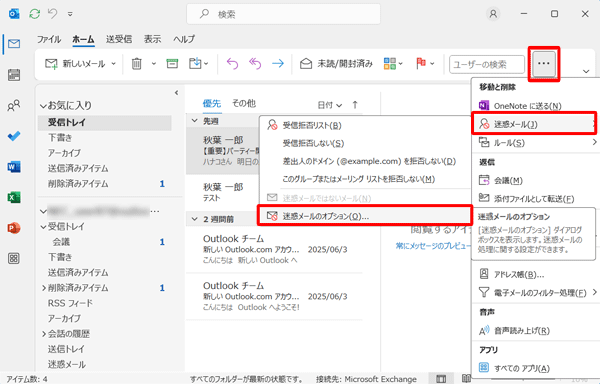The height and width of the screenshot is (384, 600).
Task: Click the 未読/開封済み button
Action: click(336, 64)
